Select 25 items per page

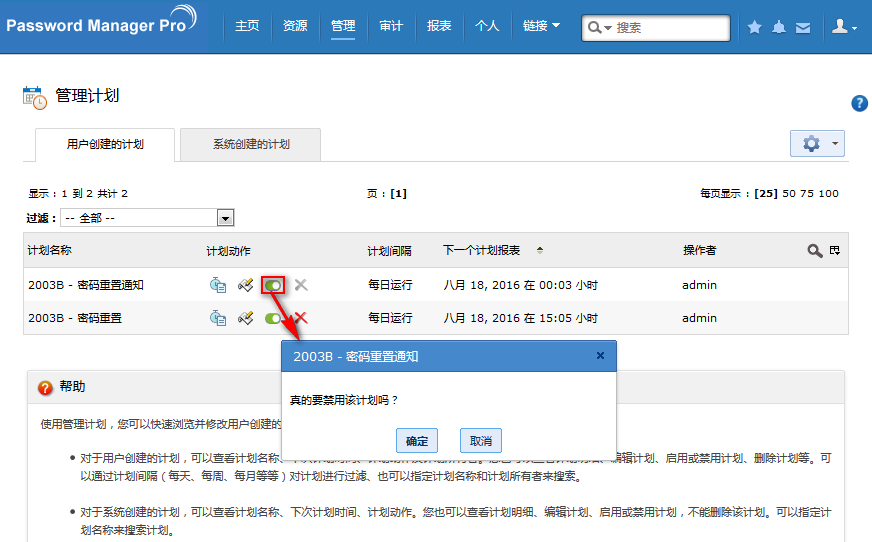pyautogui.click(x=766, y=193)
